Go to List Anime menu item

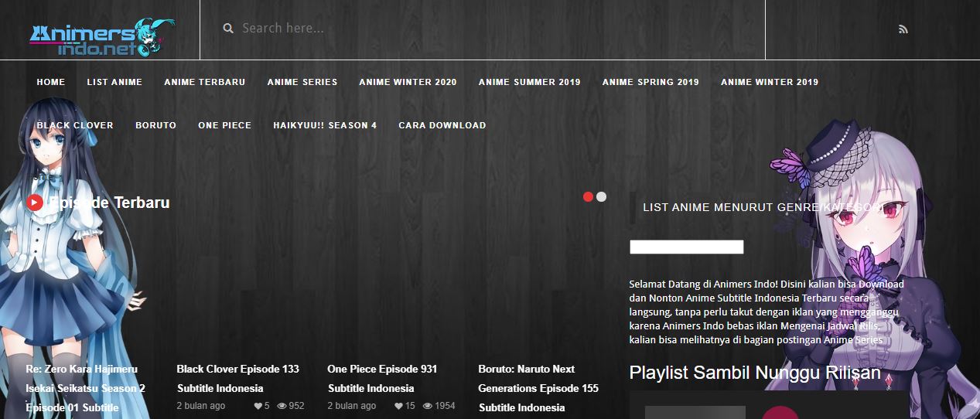coord(114,82)
